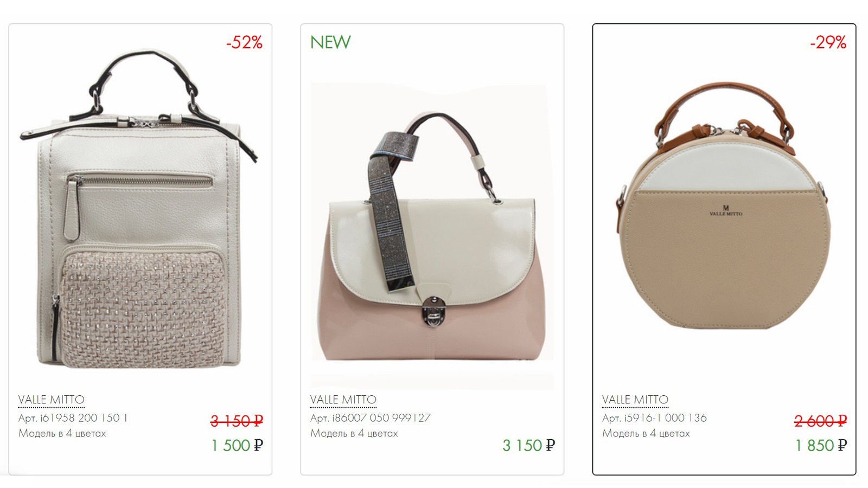Image resolution: width=868 pixels, height=488 pixels.
Task: Open the pink patent handbag image
Action: tap(432, 236)
